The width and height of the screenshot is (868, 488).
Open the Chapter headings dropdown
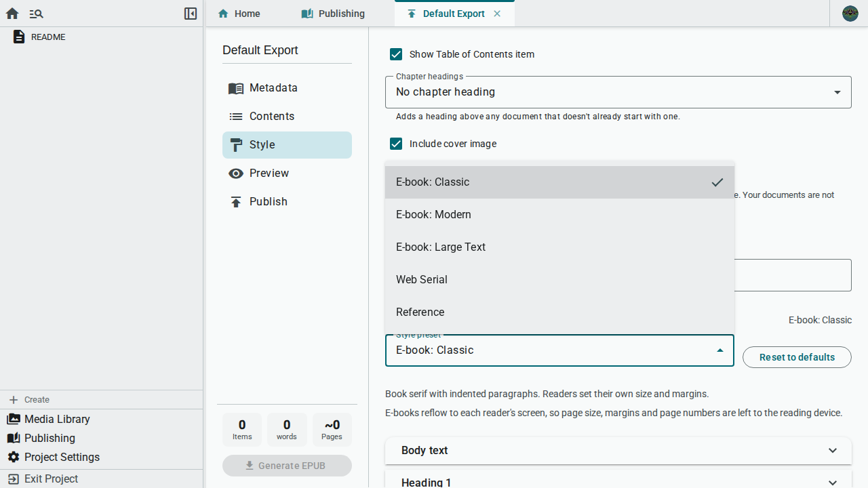[618, 92]
